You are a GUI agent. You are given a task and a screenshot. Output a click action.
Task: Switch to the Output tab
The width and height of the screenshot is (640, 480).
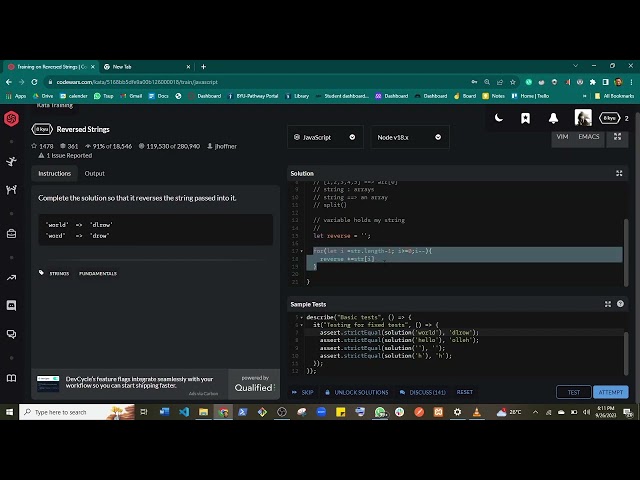(x=94, y=173)
